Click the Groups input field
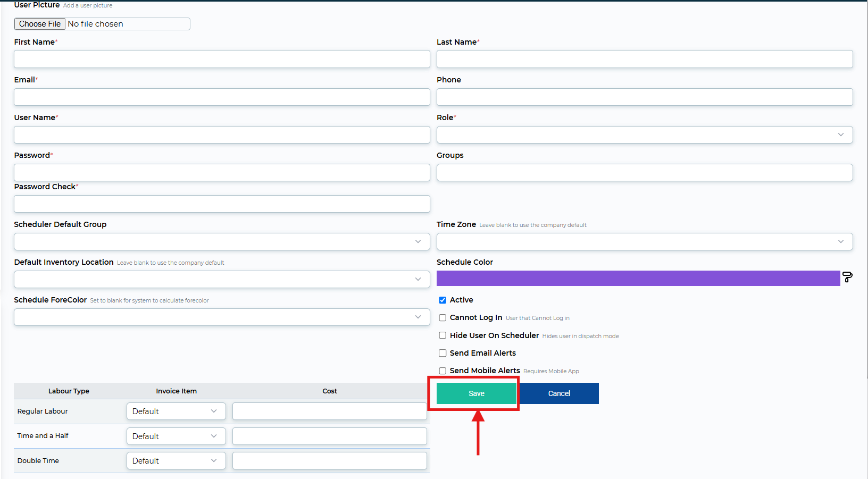868x479 pixels. [645, 172]
